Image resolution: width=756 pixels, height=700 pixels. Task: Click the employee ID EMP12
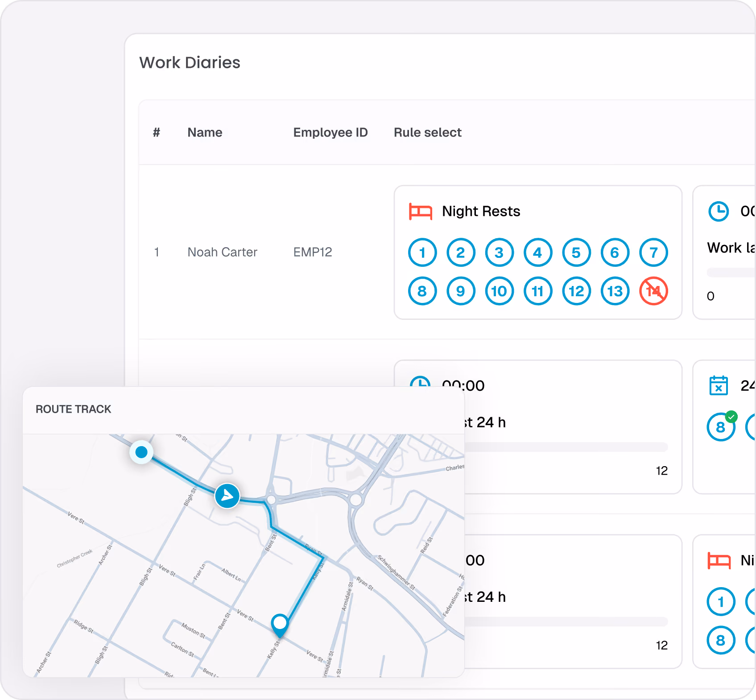tap(313, 252)
